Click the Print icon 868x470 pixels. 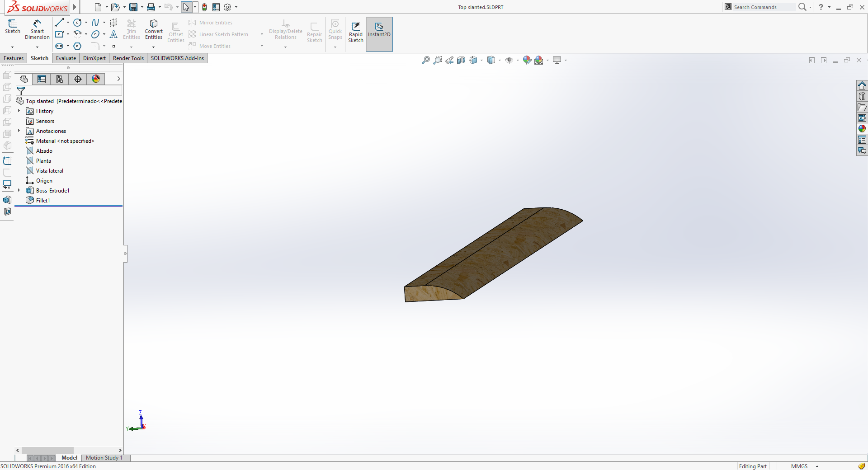click(151, 7)
